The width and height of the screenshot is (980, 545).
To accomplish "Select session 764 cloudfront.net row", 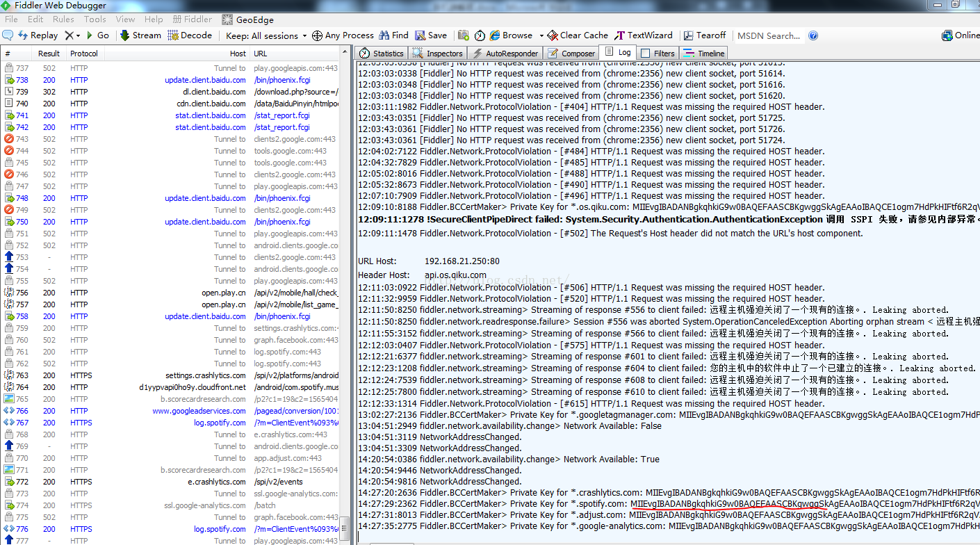I will [170, 387].
